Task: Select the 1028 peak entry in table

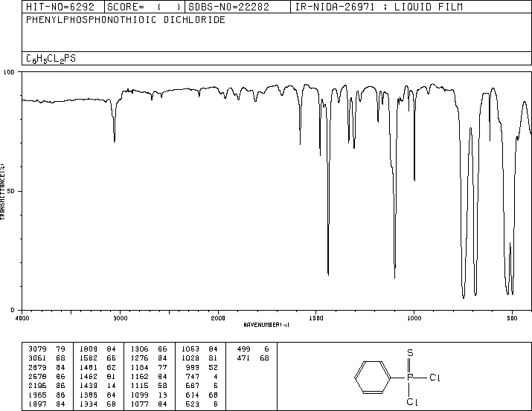Action: (x=190, y=358)
